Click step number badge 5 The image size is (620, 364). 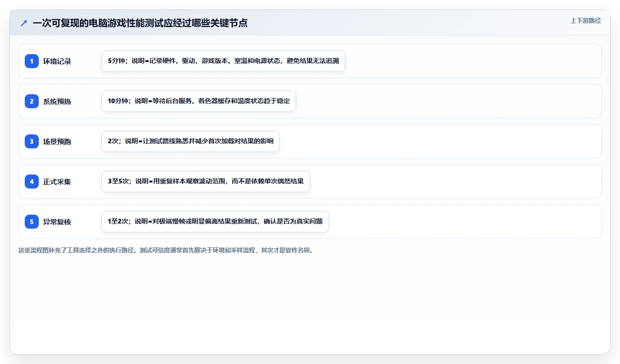[32, 222]
